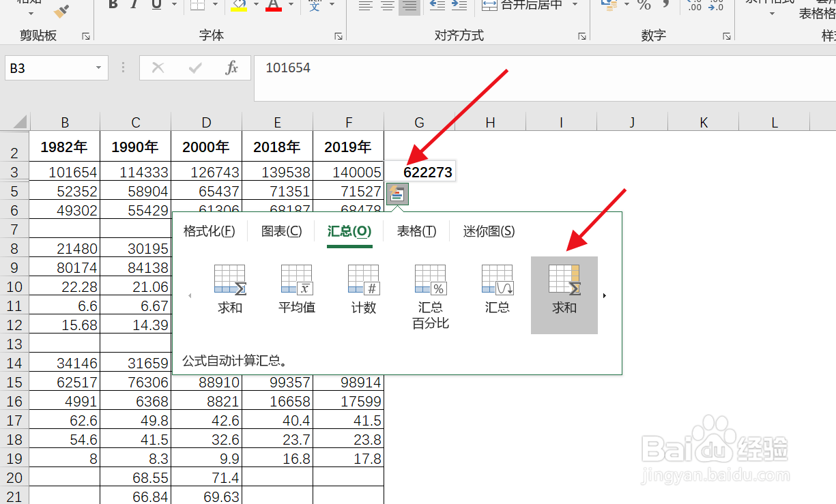Click the Quick Analysis button next to G3

click(x=397, y=193)
